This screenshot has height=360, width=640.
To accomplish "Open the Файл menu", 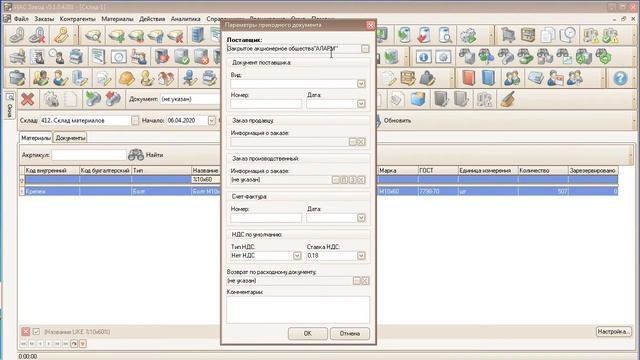I will point(21,19).
